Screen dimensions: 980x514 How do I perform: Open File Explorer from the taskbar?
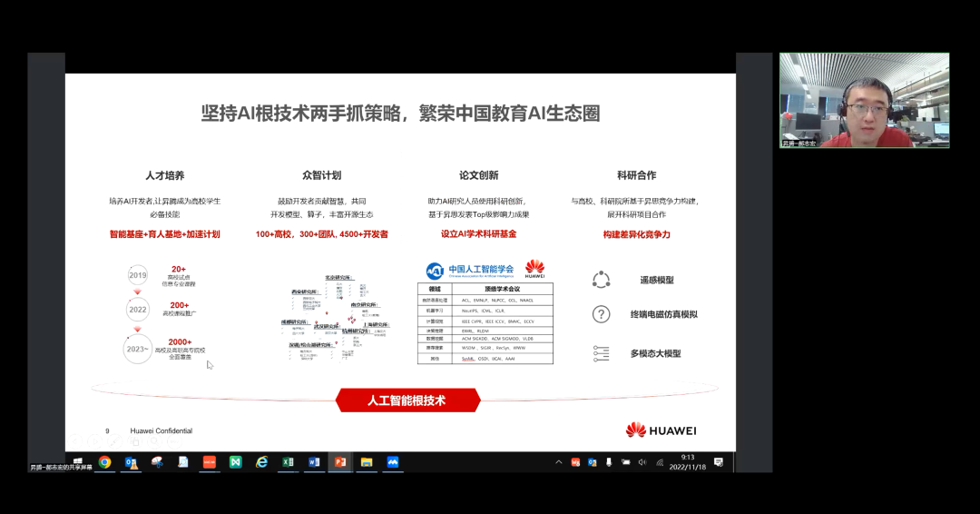tap(367, 462)
